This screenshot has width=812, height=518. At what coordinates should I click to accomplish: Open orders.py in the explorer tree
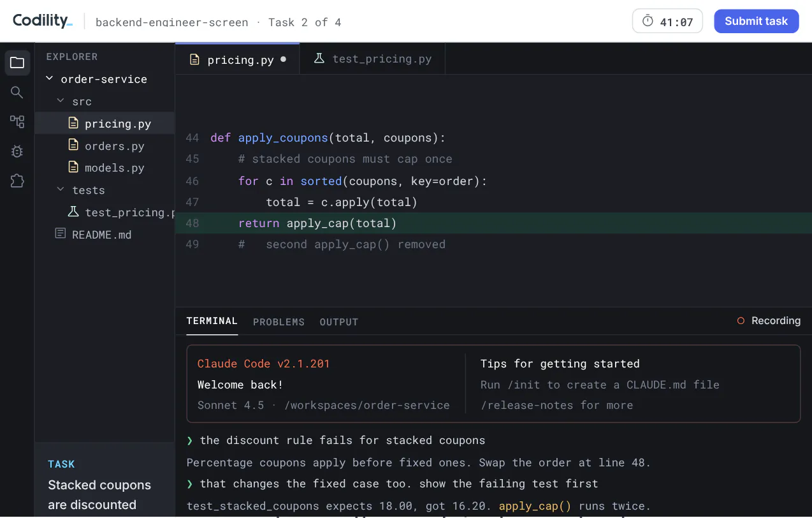tap(105, 146)
